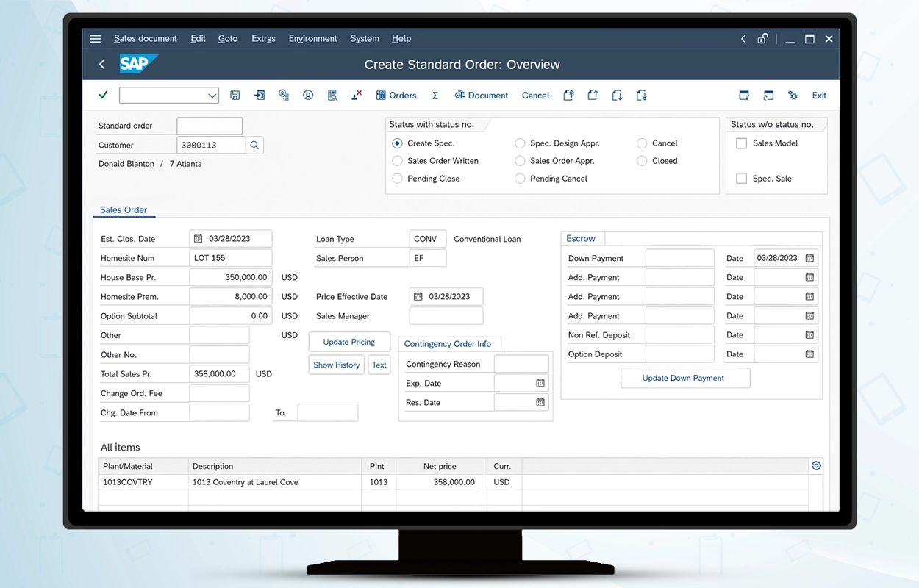Open the Help menu
This screenshot has width=919, height=588.
(x=401, y=39)
